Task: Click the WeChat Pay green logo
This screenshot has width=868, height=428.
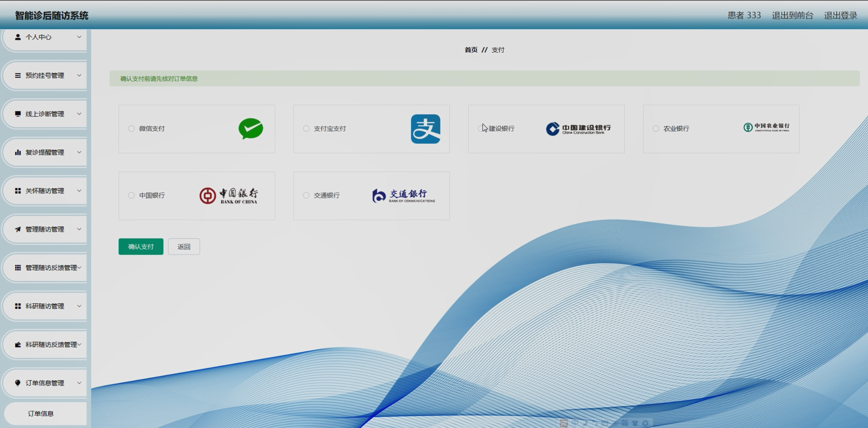Action: coord(251,128)
